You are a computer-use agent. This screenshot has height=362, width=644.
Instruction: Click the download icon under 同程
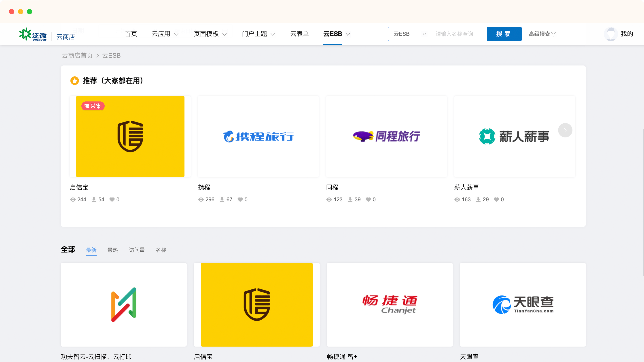pos(350,199)
